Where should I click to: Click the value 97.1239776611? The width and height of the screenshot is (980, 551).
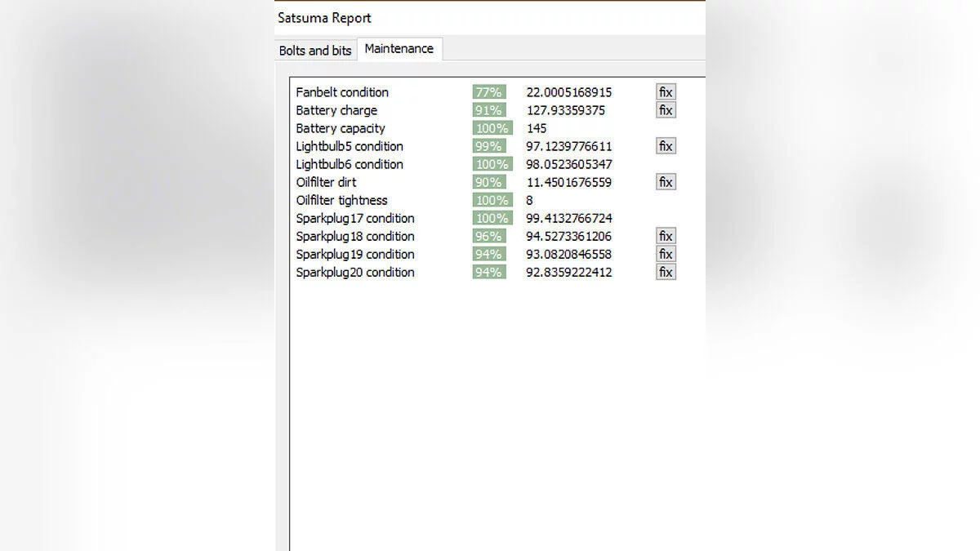pyautogui.click(x=569, y=146)
